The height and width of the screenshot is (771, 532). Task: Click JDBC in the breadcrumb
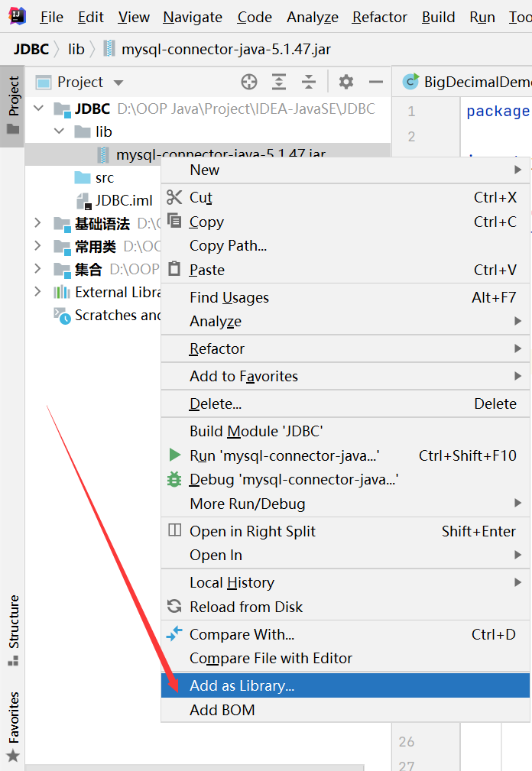pos(31,49)
